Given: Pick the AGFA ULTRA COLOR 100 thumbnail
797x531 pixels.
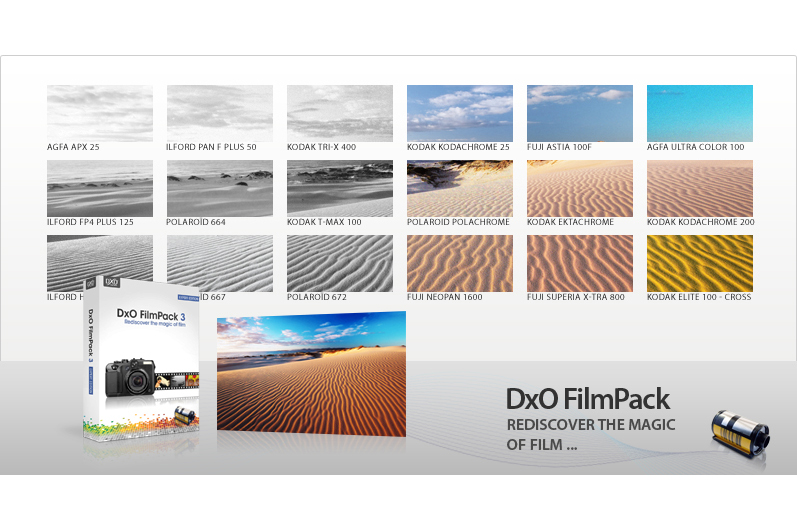Looking at the screenshot, I should click(x=699, y=113).
